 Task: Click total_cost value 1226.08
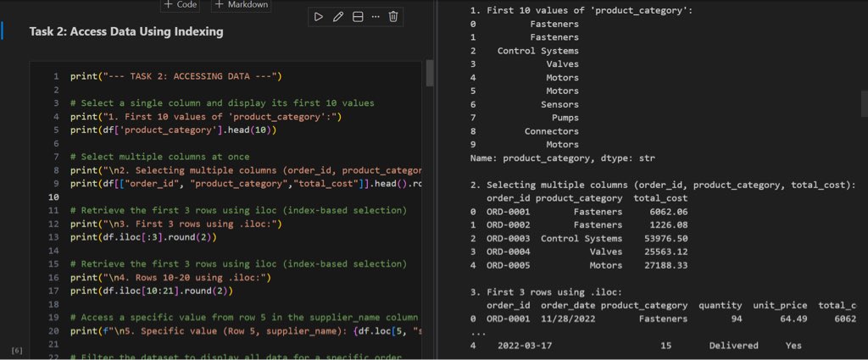pyautogui.click(x=669, y=225)
